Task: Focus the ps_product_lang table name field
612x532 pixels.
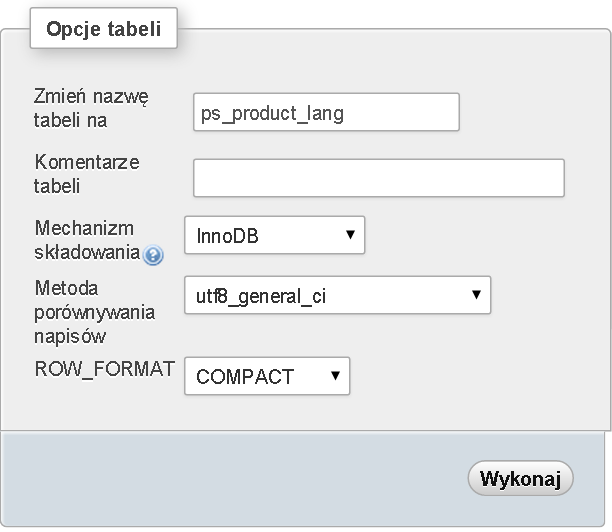Action: click(x=326, y=112)
